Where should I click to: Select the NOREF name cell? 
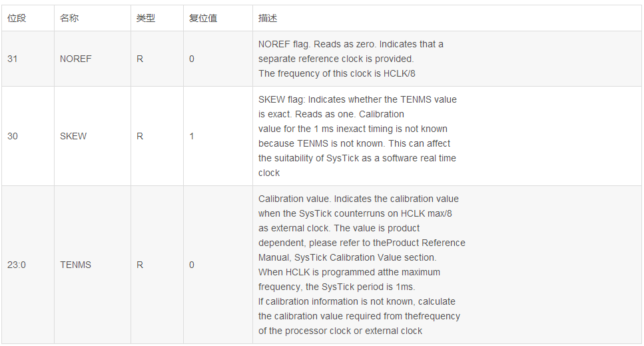[x=76, y=59]
